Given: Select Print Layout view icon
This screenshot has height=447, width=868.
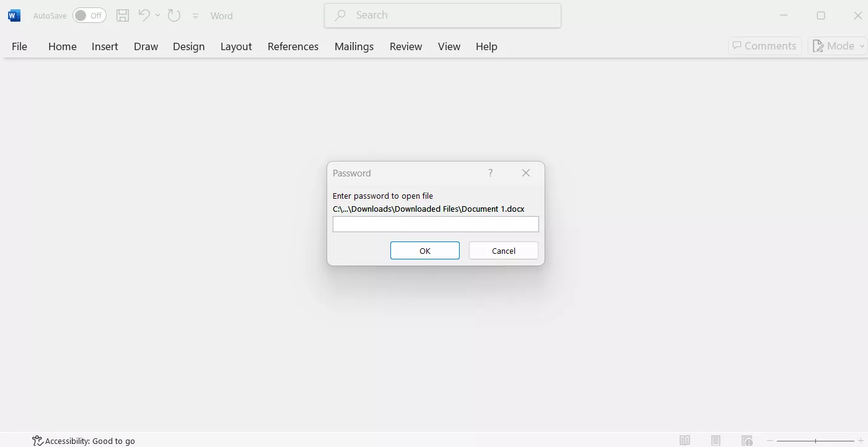Looking at the screenshot, I should tap(716, 440).
